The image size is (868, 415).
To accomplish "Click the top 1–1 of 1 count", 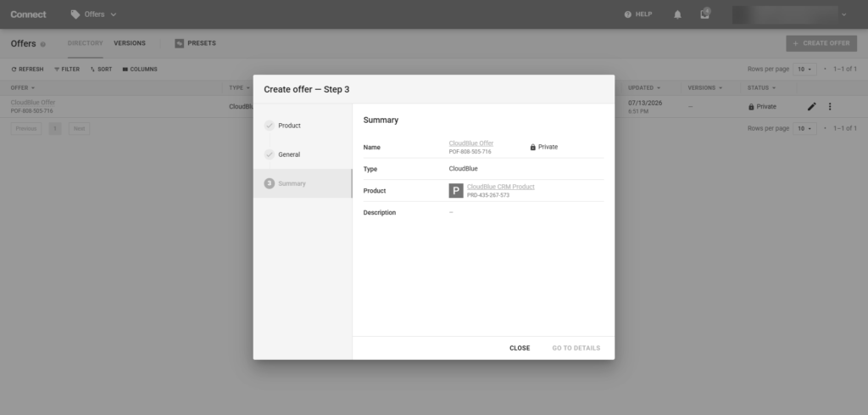I will (845, 70).
